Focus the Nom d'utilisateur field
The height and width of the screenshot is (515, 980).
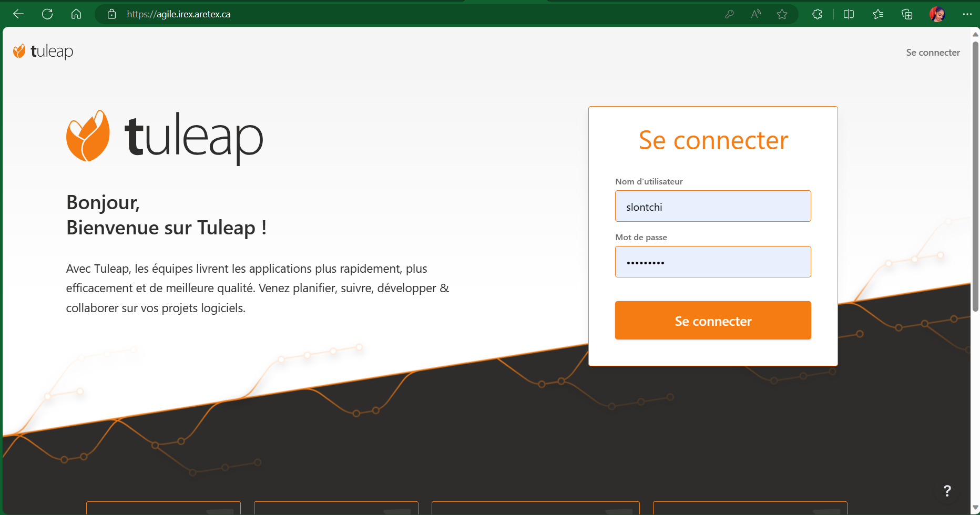click(713, 206)
